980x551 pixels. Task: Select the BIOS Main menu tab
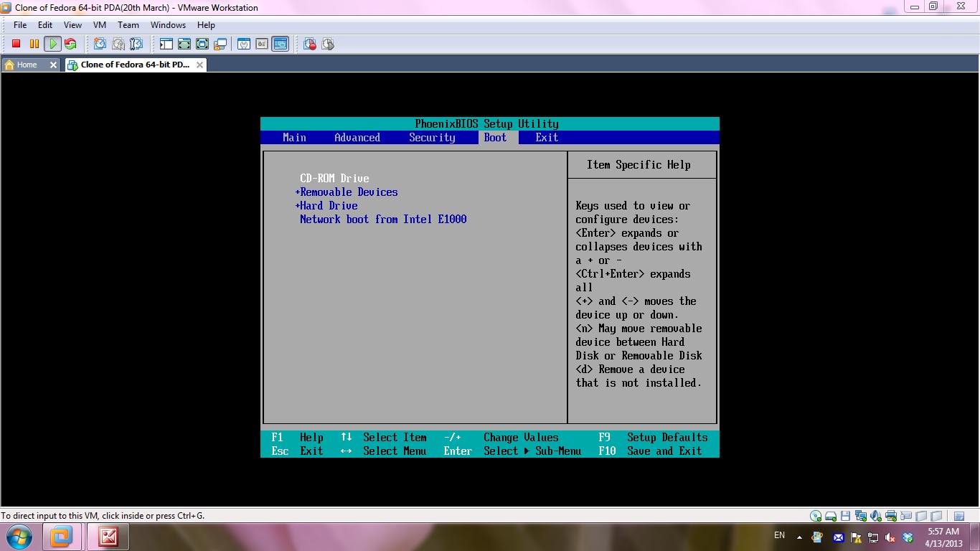click(294, 138)
